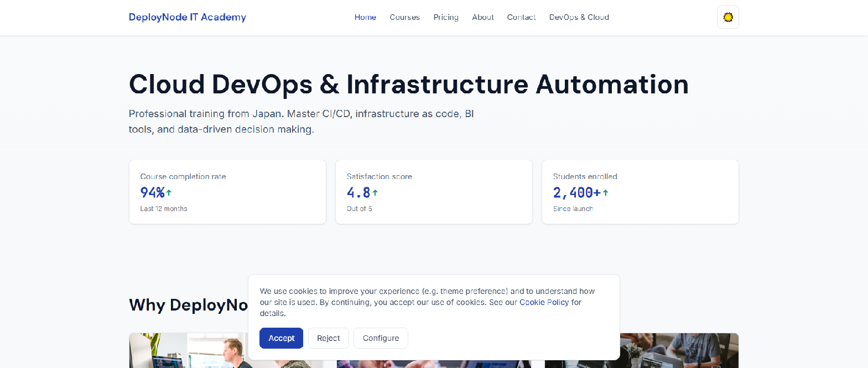Click the left course image thumbnail
The image size is (868, 368).
coord(188,350)
